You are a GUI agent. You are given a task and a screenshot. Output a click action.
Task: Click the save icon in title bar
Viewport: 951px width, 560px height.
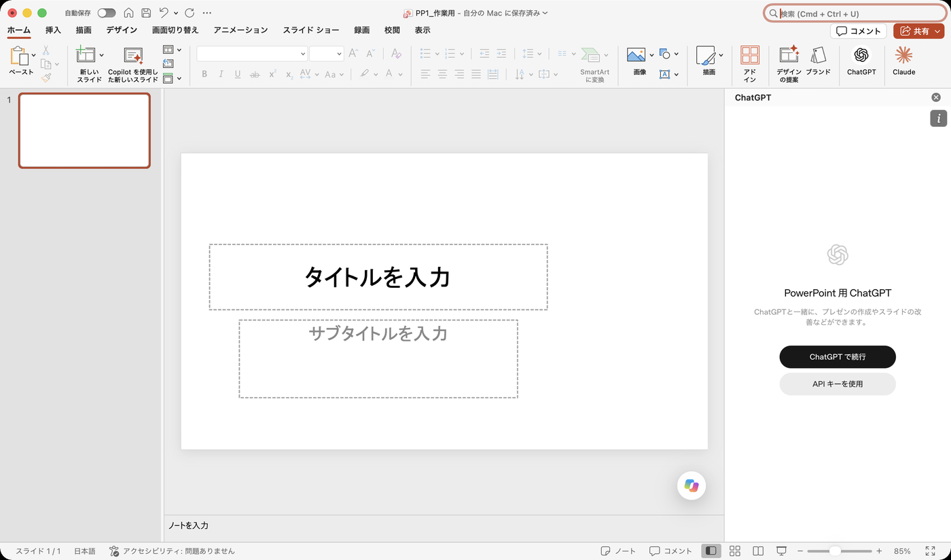146,13
